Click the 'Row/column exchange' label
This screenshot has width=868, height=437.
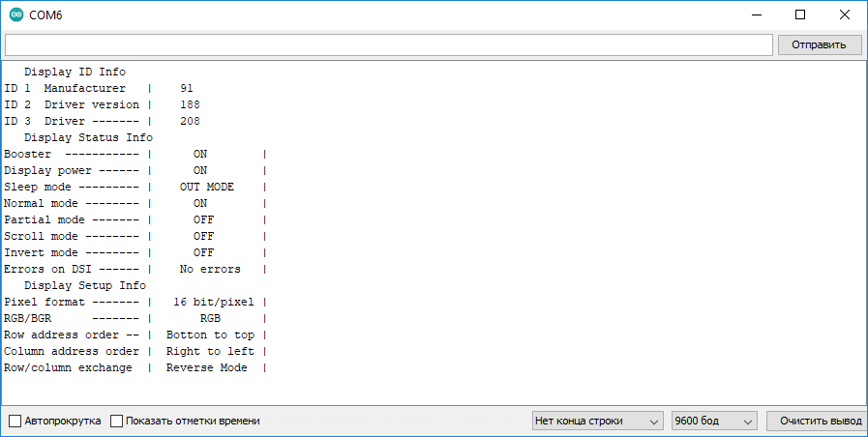pyautogui.click(x=68, y=367)
